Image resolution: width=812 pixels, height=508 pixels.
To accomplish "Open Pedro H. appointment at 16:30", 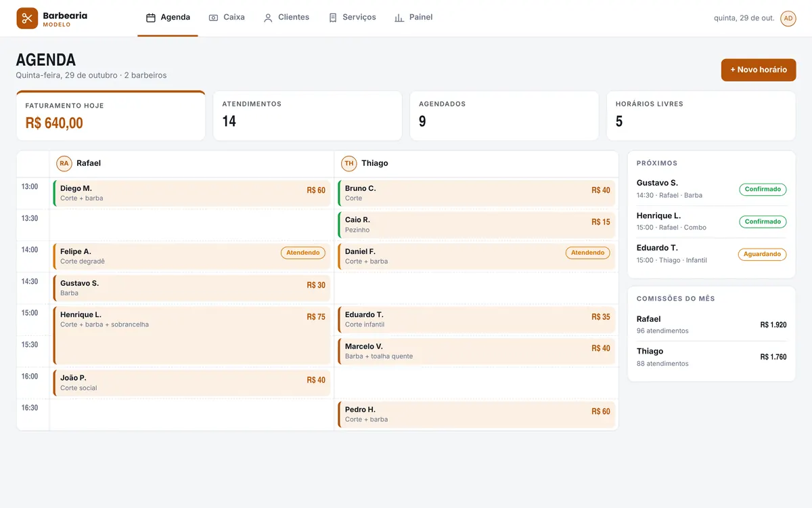I will [x=476, y=415].
